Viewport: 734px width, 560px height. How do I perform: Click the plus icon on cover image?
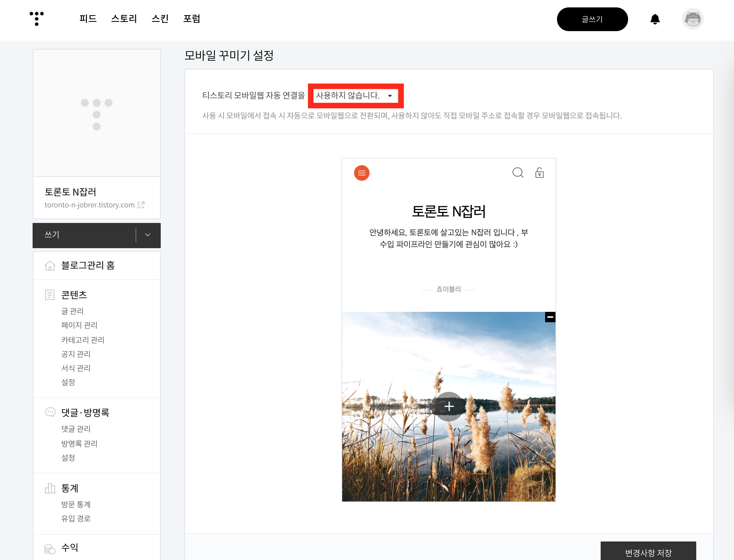tap(449, 406)
